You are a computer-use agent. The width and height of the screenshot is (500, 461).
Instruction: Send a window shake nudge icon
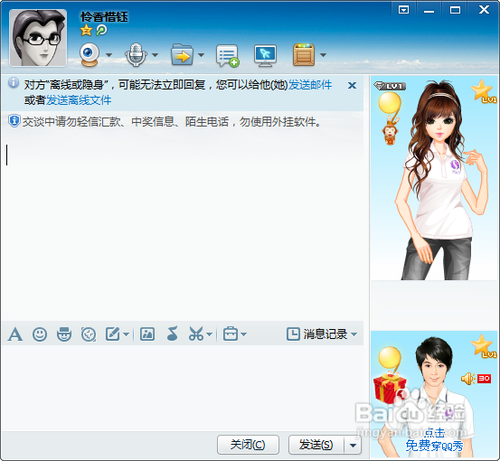point(89,334)
